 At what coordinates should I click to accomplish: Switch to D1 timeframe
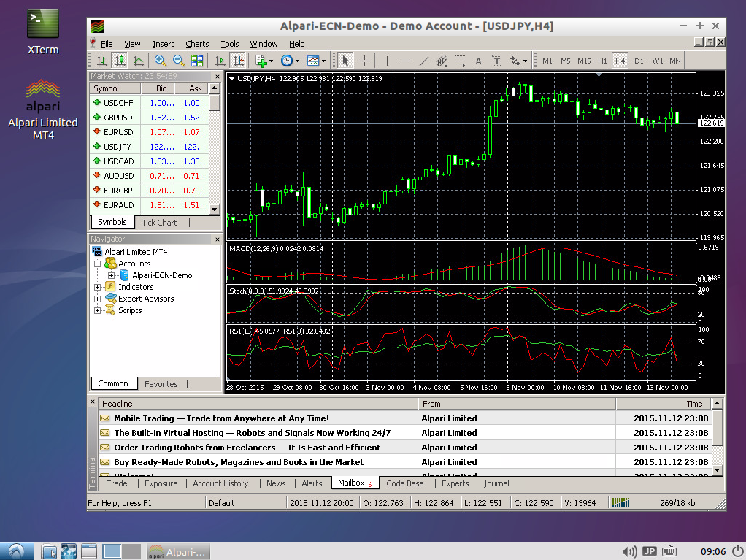tap(639, 61)
